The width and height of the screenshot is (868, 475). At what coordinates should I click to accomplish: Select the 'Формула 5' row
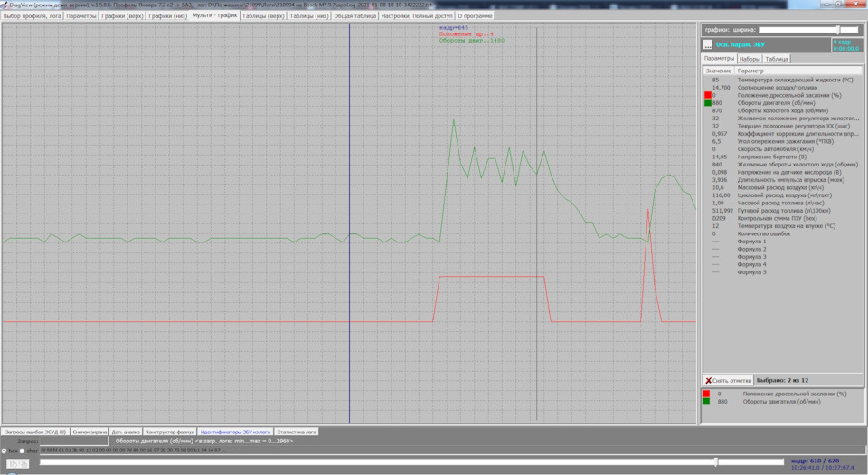click(x=783, y=272)
